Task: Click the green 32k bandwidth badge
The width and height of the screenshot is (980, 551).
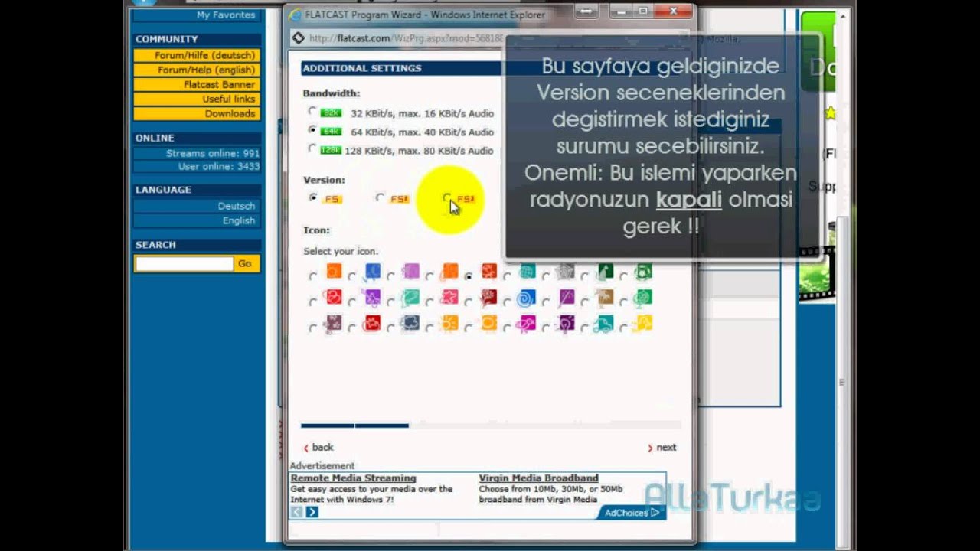Action: click(331, 113)
